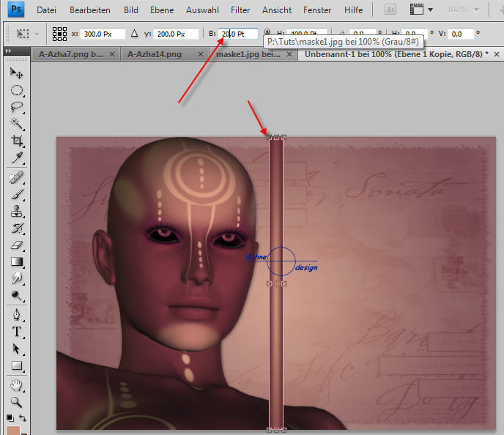The width and height of the screenshot is (504, 435).
Task: Select the horizontal Type tool
Action: [17, 332]
